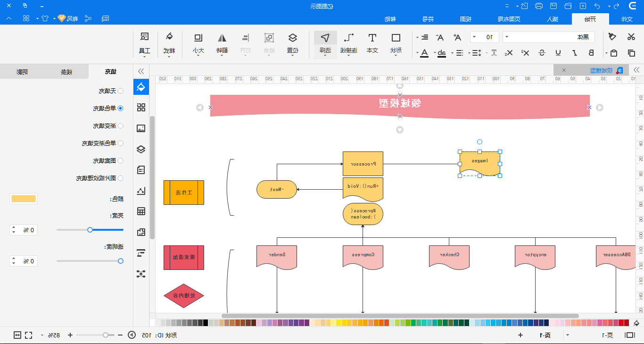The width and height of the screenshot is (644, 344).
Task: Toggle Underline text formatting
Action: tap(558, 53)
